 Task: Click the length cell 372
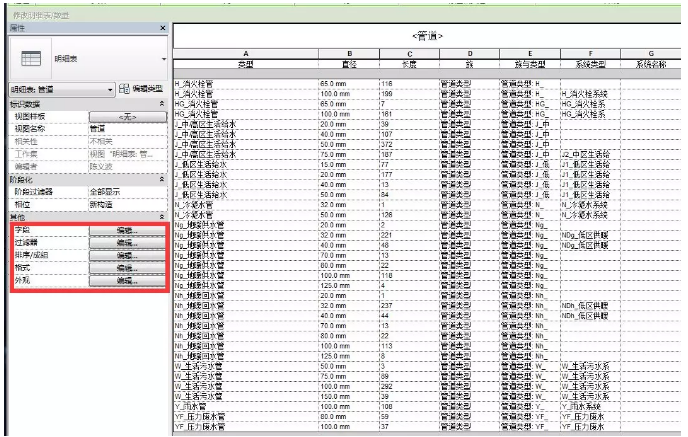pyautogui.click(x=410, y=144)
